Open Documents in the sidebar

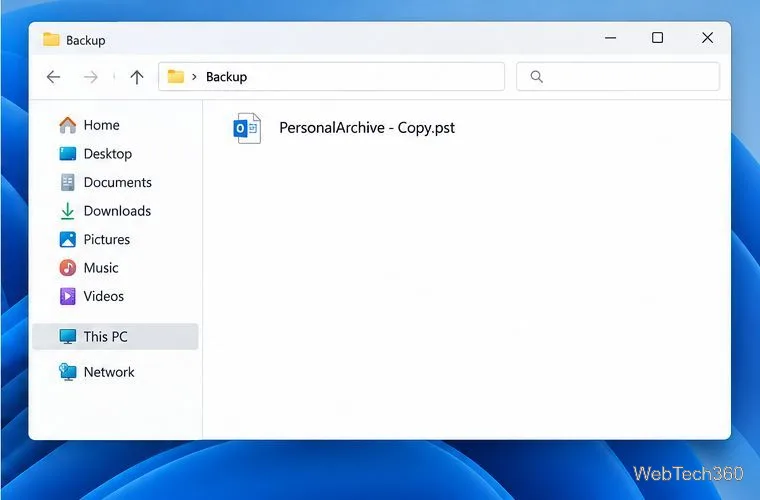coord(118,182)
